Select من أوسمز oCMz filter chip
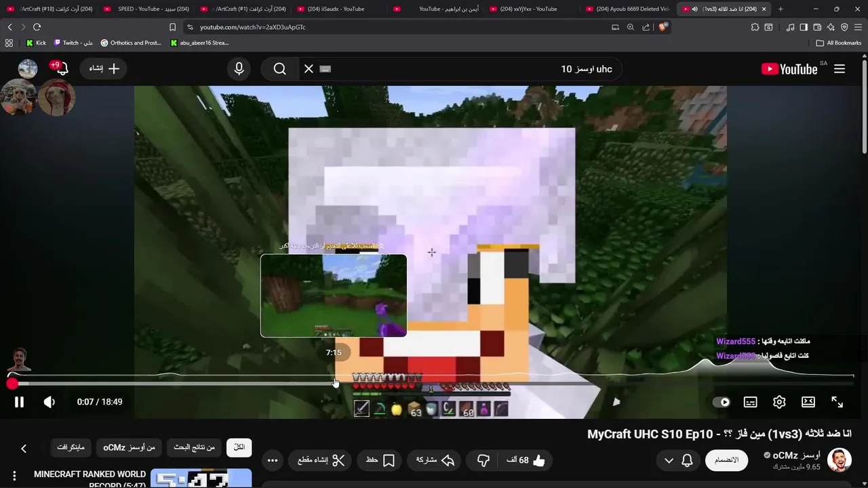Viewport: 868px width, 488px height. pyautogui.click(x=129, y=447)
